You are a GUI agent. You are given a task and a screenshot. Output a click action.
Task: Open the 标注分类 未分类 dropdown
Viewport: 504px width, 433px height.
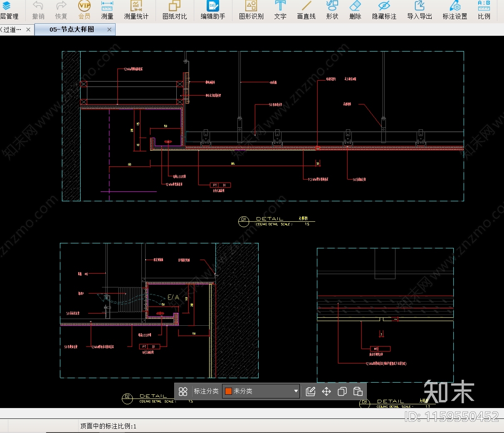point(261,391)
